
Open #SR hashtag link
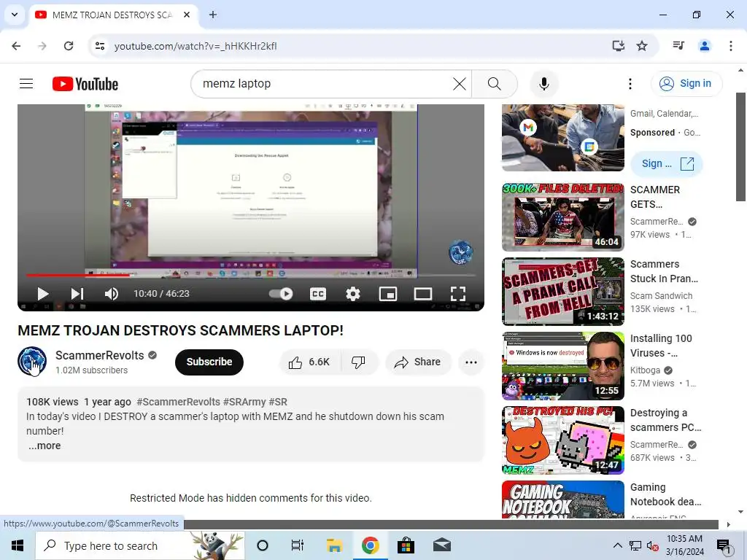(x=278, y=402)
